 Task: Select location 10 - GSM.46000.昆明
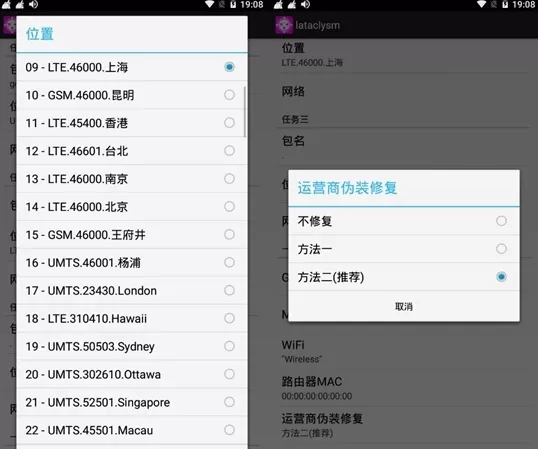tap(132, 95)
